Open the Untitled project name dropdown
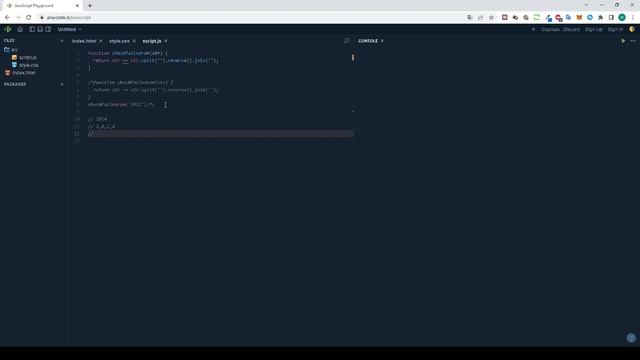Image resolution: width=640 pixels, height=360 pixels. tap(69, 29)
